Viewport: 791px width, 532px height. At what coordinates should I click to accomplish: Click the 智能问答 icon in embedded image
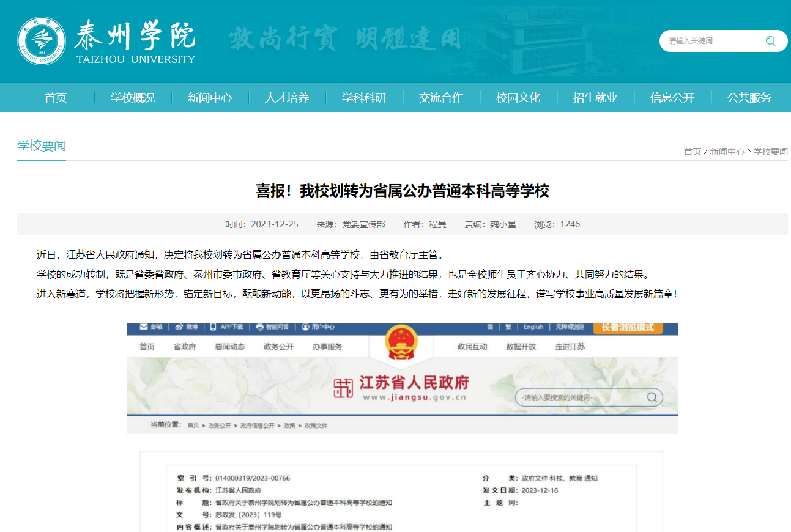259,327
